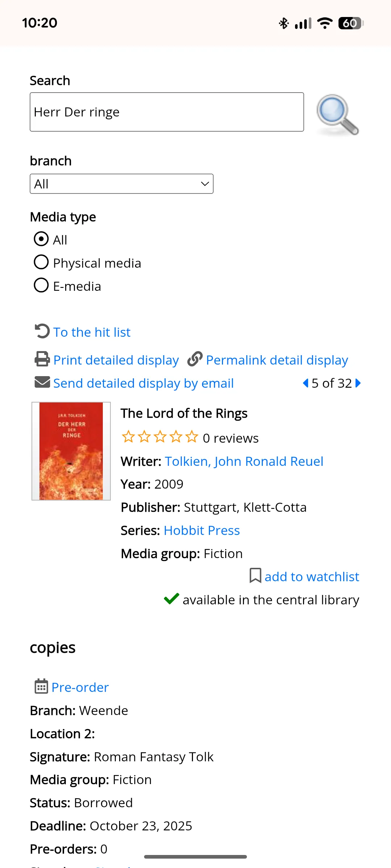Choose the E-media radio button

41,285
